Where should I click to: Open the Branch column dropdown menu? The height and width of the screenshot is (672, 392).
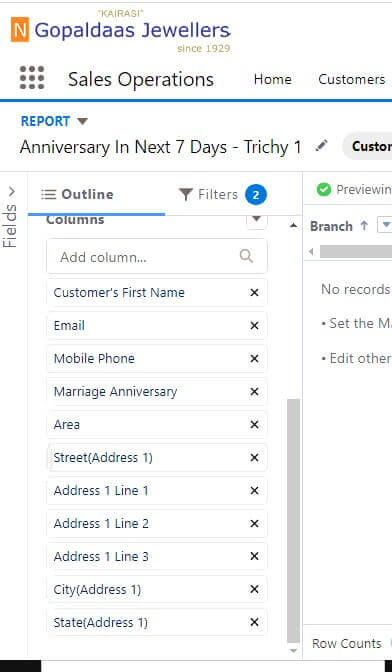click(385, 225)
